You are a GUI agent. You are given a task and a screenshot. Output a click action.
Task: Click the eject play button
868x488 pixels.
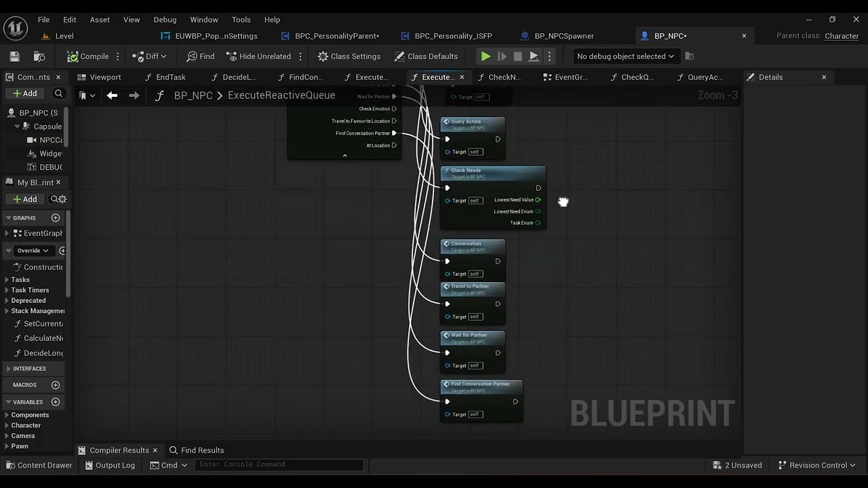click(534, 56)
